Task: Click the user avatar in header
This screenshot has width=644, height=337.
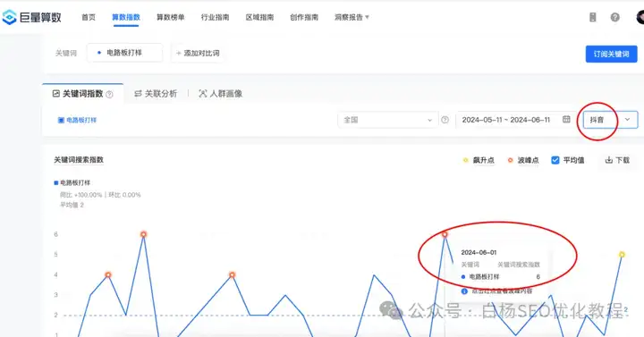Action: 640,17
